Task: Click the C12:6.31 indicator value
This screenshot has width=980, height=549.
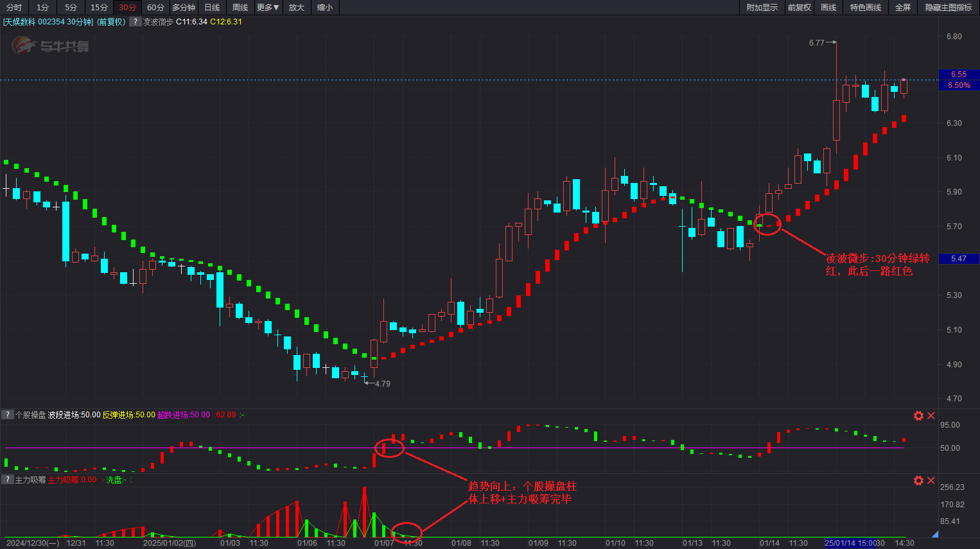Action: (x=226, y=22)
